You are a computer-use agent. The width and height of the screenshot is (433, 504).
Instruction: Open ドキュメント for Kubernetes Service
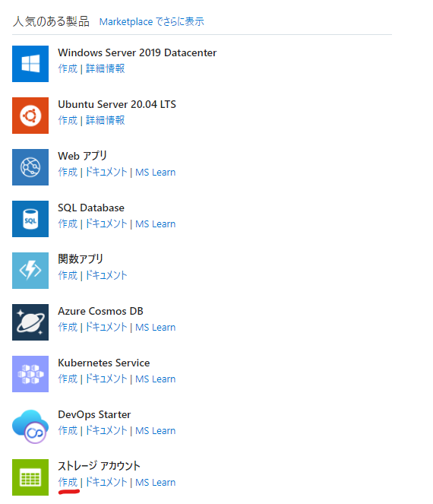[106, 379]
